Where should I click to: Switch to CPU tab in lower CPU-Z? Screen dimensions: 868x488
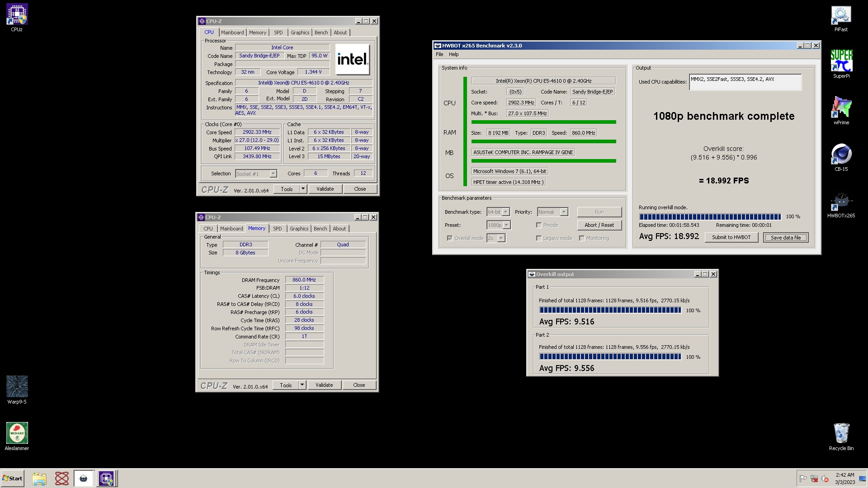click(x=208, y=229)
